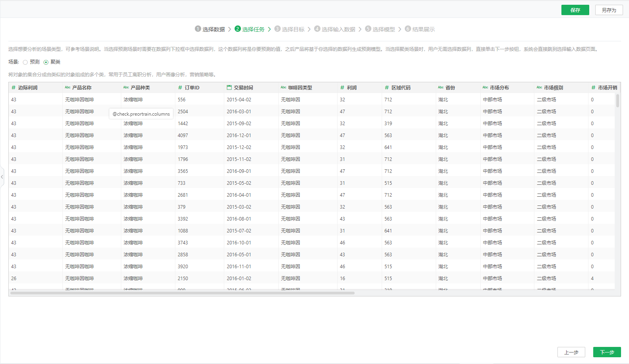
Task: Go to step 1 选择数据
Action: [x=210, y=29]
